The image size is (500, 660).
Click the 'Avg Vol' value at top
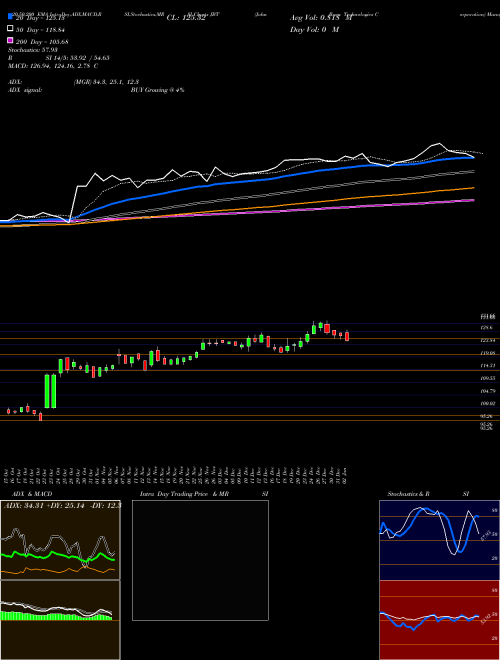(x=321, y=18)
